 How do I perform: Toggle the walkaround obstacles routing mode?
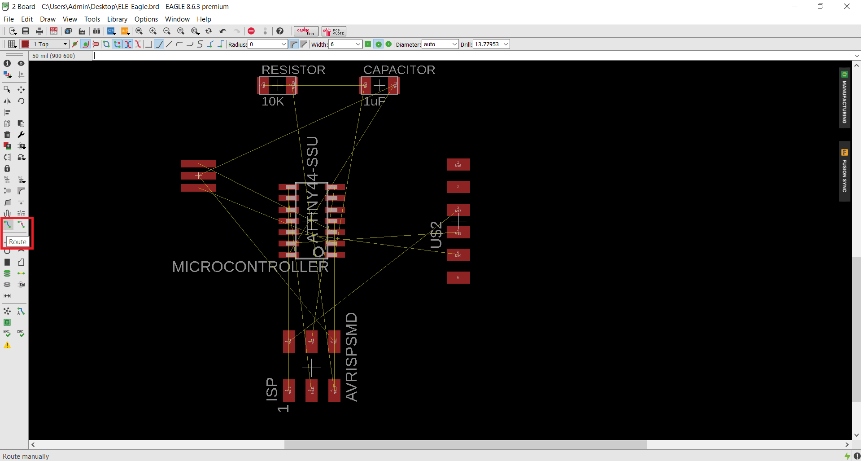pos(85,44)
